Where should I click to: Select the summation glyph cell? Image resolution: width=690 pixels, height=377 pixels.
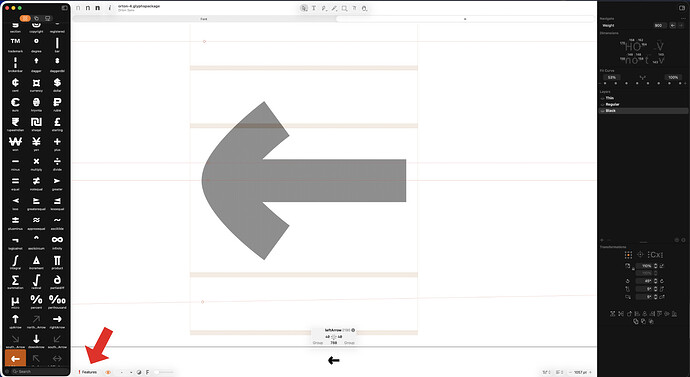[15, 281]
